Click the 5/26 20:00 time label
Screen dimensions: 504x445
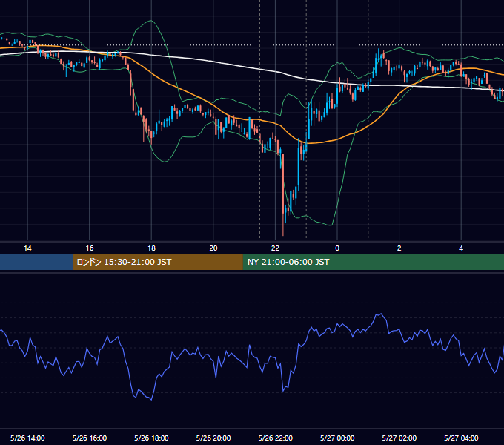pos(213,438)
